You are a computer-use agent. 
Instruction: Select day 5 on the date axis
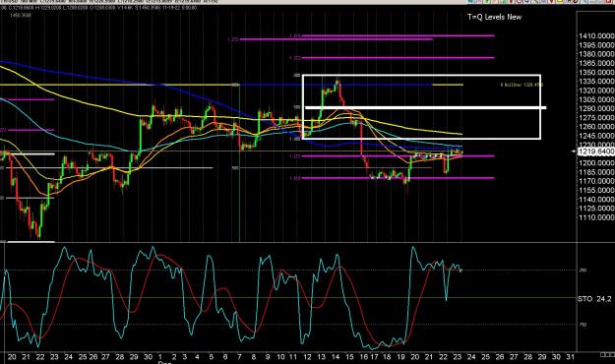[211, 357]
